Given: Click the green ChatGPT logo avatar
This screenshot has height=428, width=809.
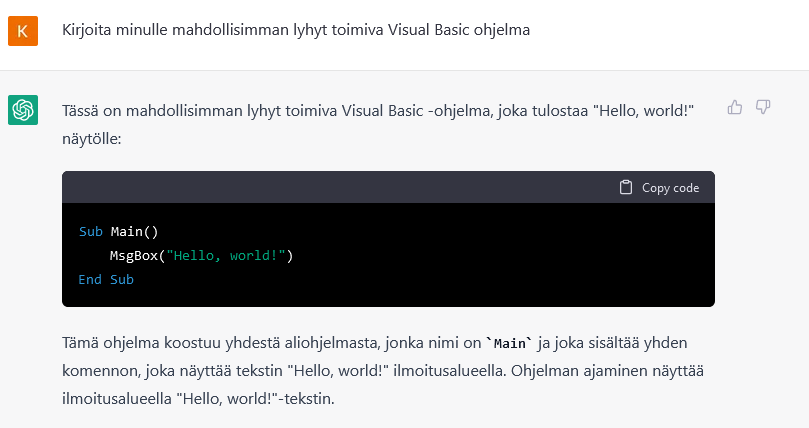Looking at the screenshot, I should [x=23, y=110].
